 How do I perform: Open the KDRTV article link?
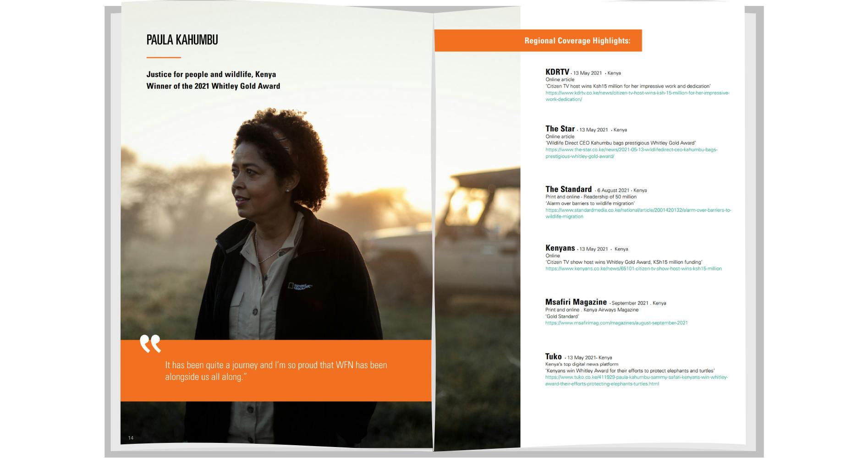point(637,96)
